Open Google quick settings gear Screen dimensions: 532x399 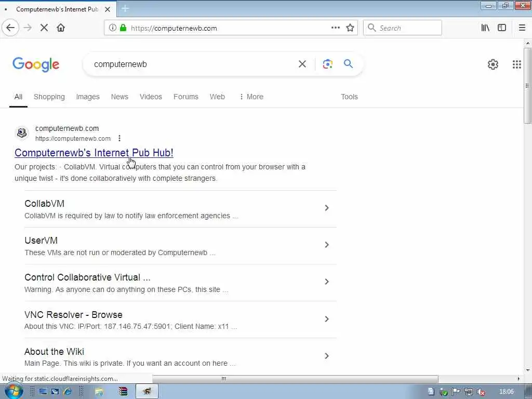(x=493, y=64)
